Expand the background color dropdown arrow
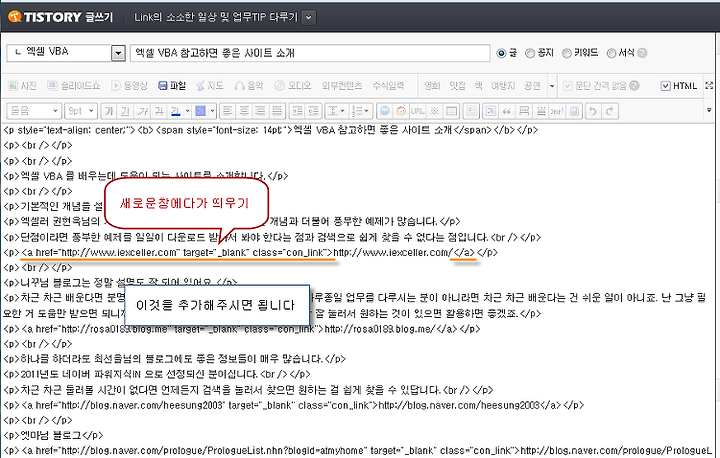The image size is (720, 458). point(212,111)
